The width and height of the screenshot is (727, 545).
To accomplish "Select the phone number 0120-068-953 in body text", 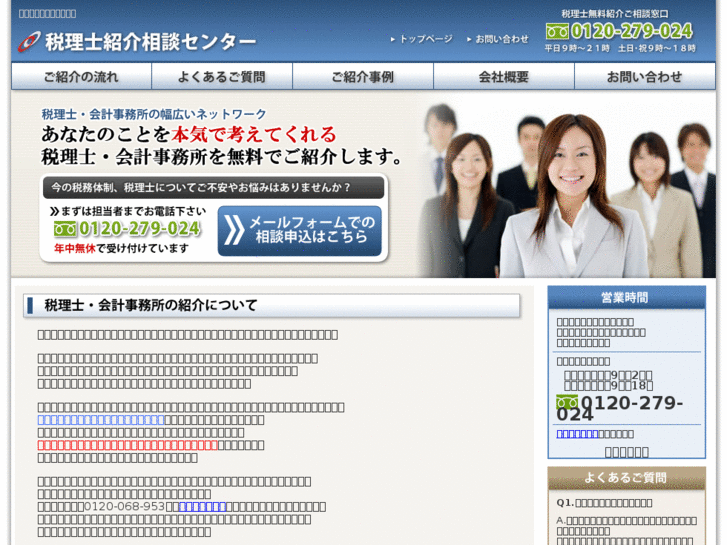I will point(125,507).
